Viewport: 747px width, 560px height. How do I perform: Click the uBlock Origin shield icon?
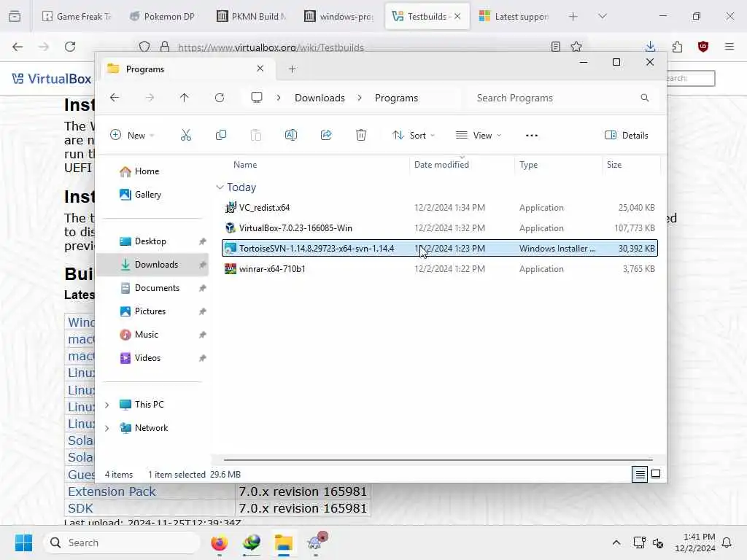point(703,46)
